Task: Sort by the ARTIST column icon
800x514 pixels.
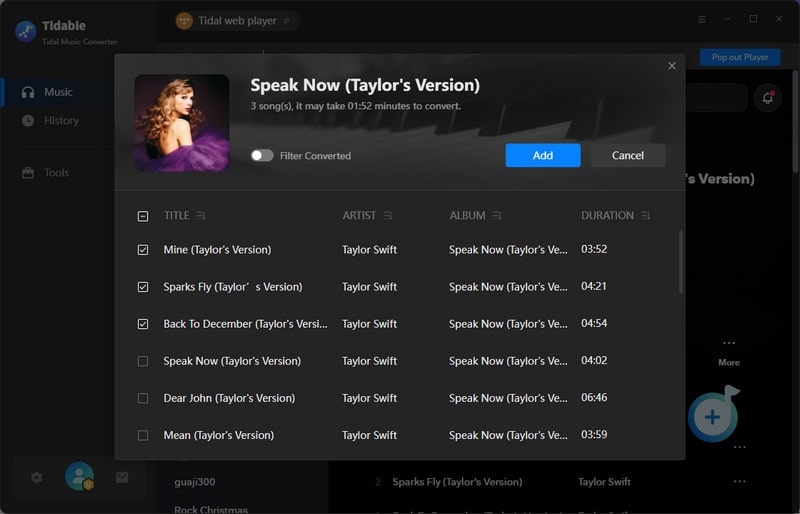Action: 388,215
